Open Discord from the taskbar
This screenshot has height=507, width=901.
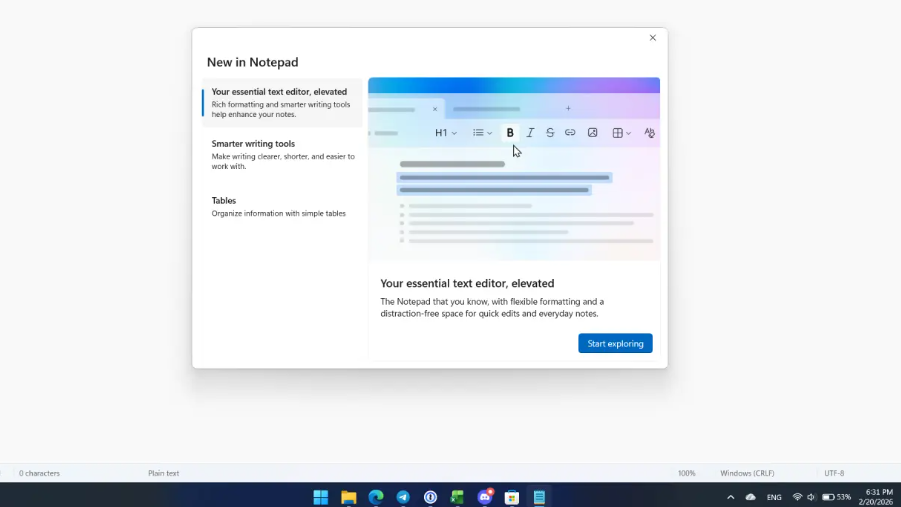click(485, 497)
